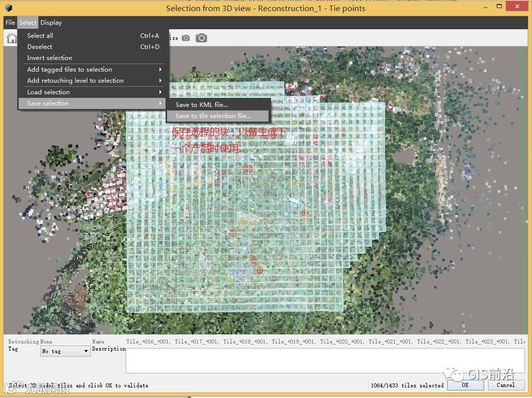
Task: Expand Add tagged tiles to selection submenu
Action: point(70,70)
